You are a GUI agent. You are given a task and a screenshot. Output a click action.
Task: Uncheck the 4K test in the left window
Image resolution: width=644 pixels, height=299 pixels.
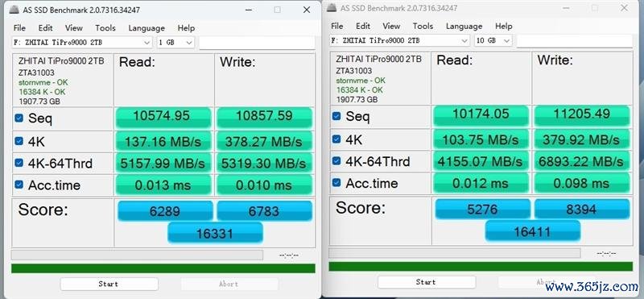click(19, 141)
